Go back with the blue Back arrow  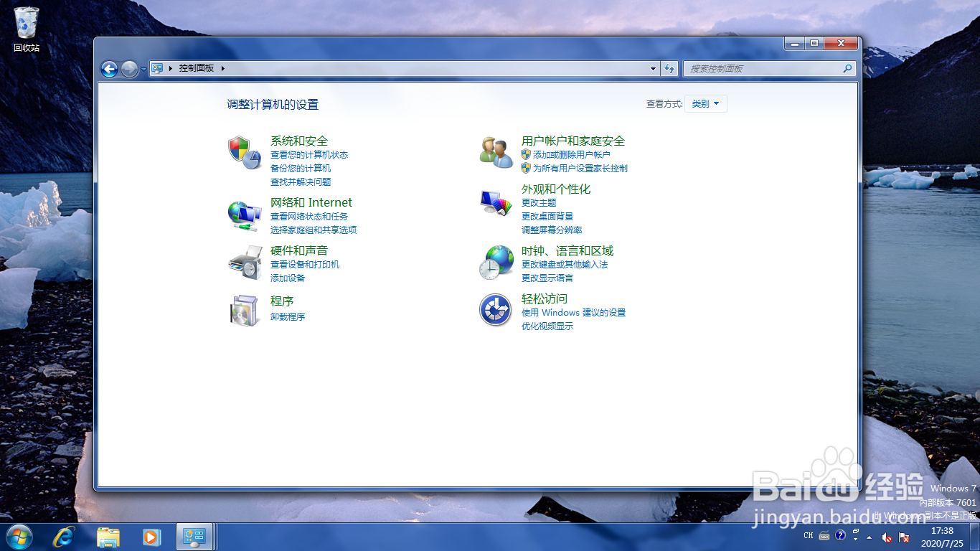coord(109,69)
